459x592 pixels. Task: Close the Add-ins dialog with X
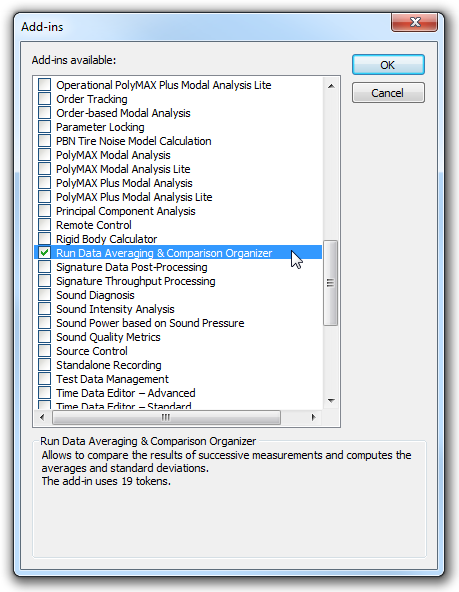point(414,22)
